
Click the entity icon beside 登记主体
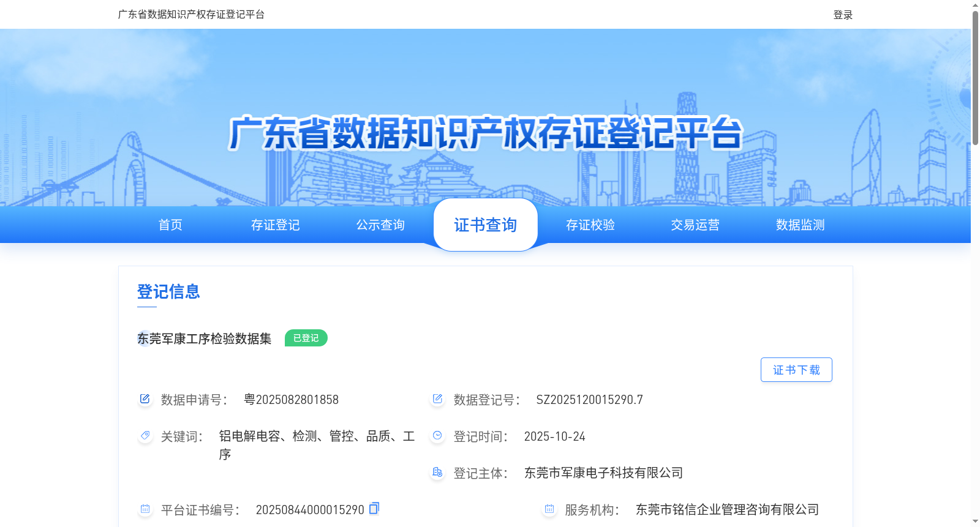[437, 473]
